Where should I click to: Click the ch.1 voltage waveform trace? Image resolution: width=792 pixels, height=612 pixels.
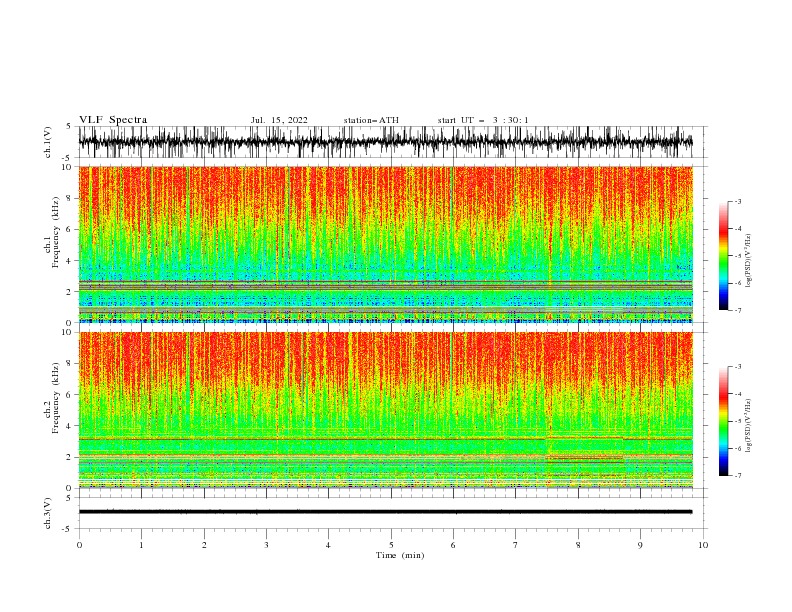(385, 142)
